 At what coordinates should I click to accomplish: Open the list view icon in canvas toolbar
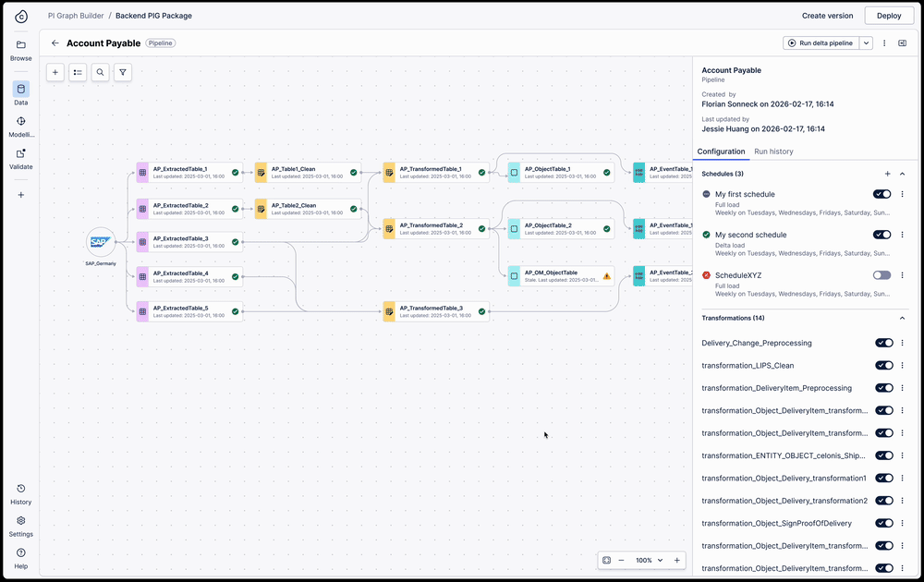click(78, 72)
